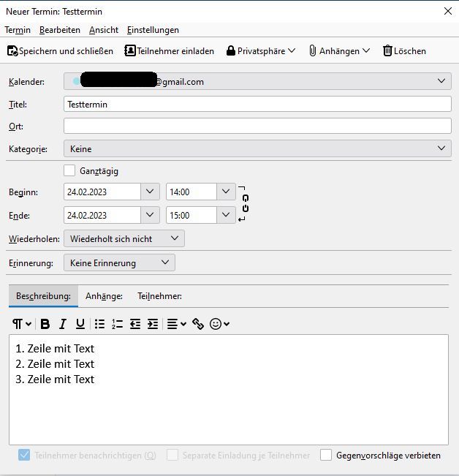The image size is (459, 476).
Task: Click the link start/end times chain icon
Action: pos(245,203)
